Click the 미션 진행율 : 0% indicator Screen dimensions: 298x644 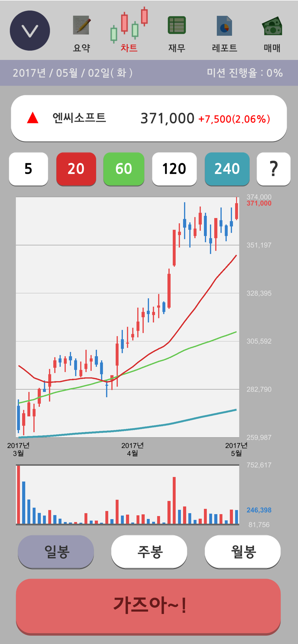click(245, 73)
